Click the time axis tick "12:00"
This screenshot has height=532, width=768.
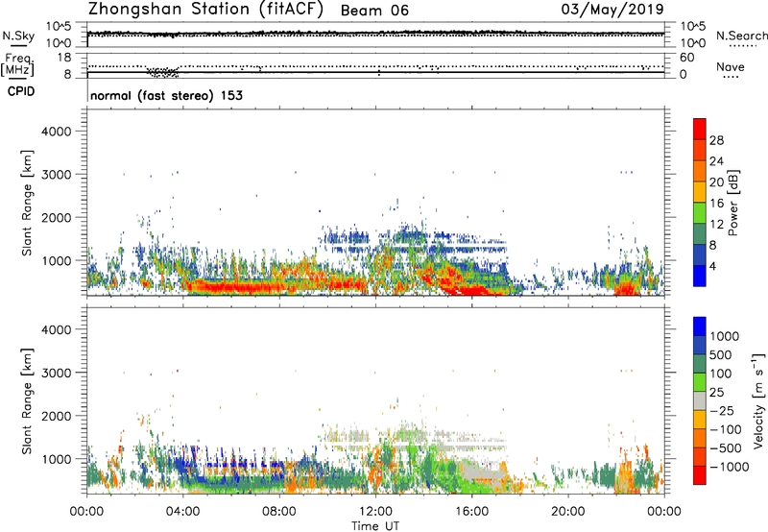point(375,512)
